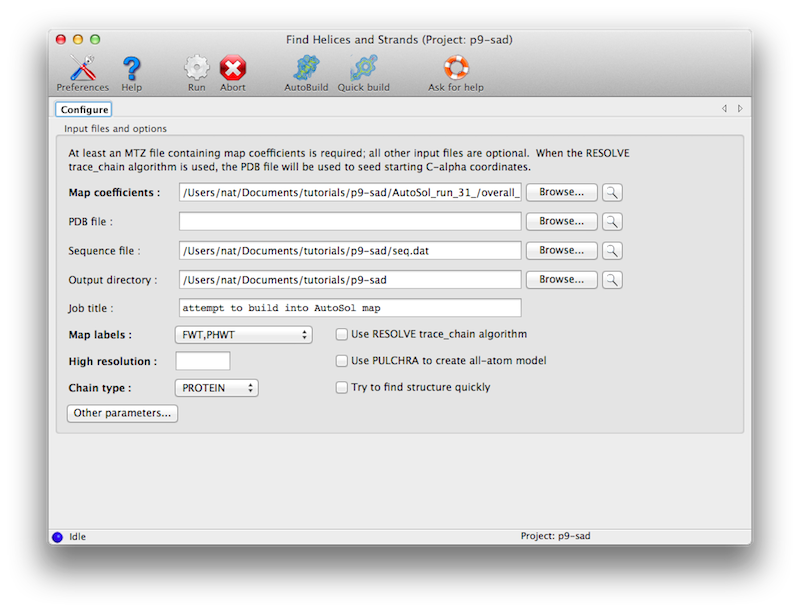Open the Other parameters dialog
This screenshot has height=612, width=800.
(121, 413)
